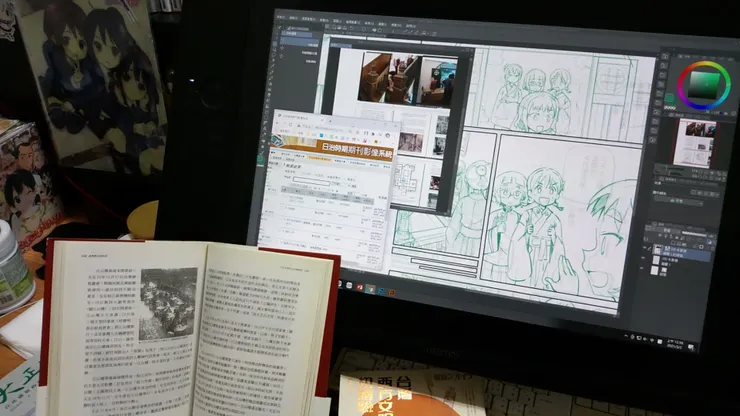Click the layer opacity slider in Layers panel
Image resolution: width=740 pixels, height=416 pixels.
click(x=694, y=234)
